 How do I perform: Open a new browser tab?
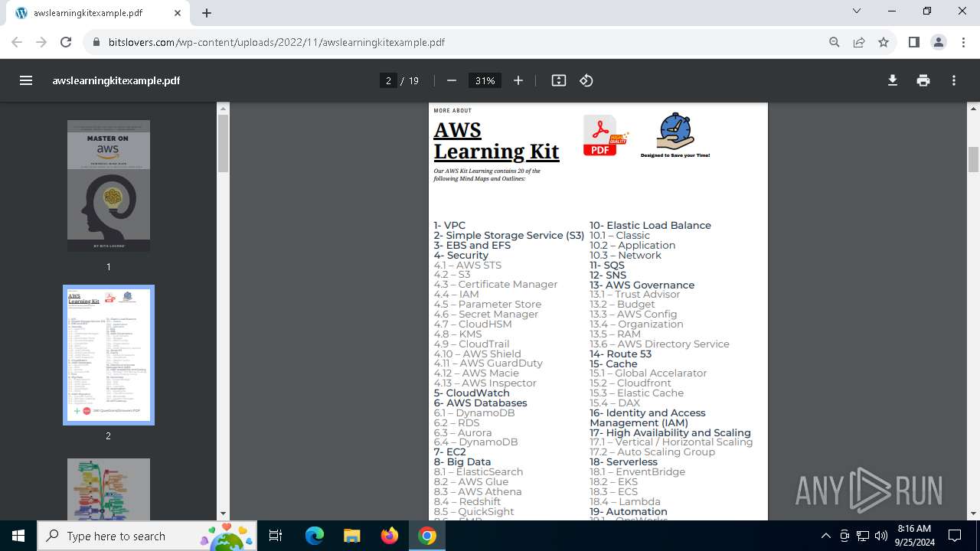point(207,13)
